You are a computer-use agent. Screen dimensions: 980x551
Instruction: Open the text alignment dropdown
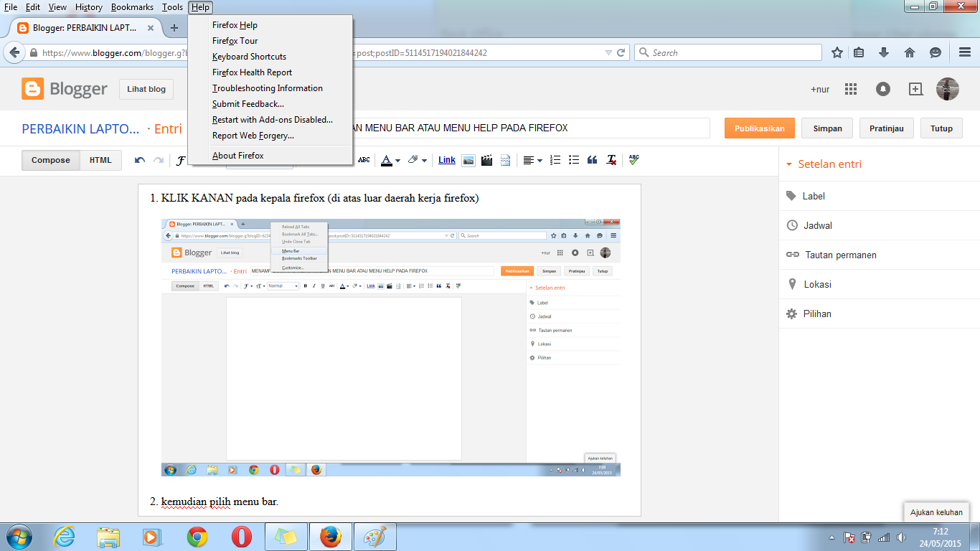click(532, 160)
